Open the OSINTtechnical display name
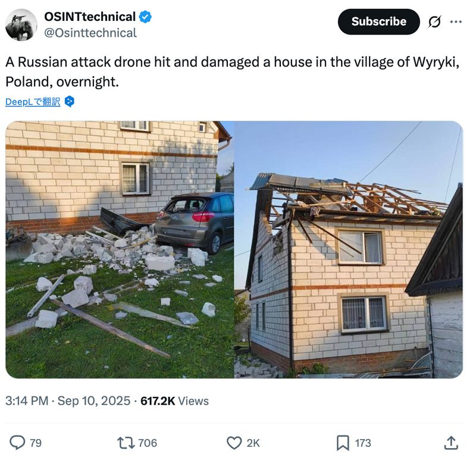 [90, 17]
